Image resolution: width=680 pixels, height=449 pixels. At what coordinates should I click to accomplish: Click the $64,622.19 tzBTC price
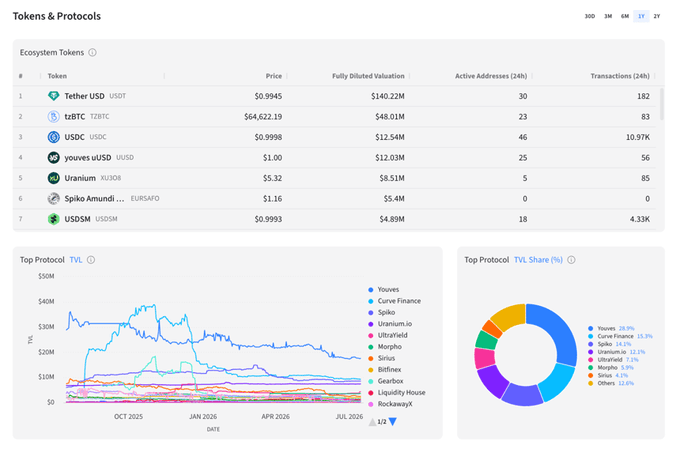(x=263, y=116)
